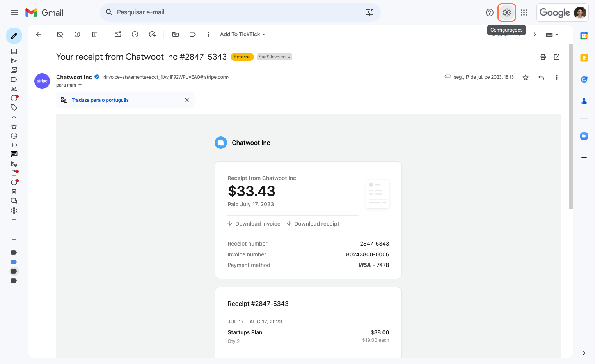Remove the SaaS Invoice label
This screenshot has height=364, width=595.
(289, 57)
